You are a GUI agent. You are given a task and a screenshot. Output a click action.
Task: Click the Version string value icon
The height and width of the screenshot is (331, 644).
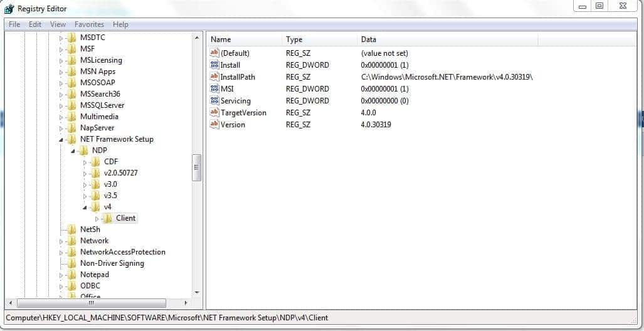point(214,124)
